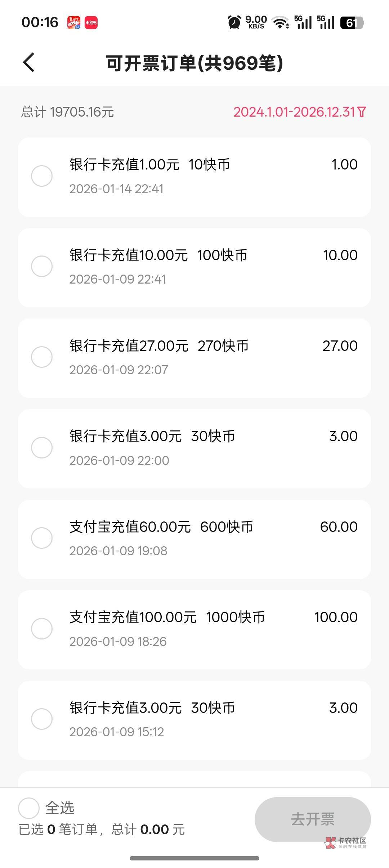The width and height of the screenshot is (389, 868).
Task: Tap the battery level indicator
Action: (x=352, y=23)
